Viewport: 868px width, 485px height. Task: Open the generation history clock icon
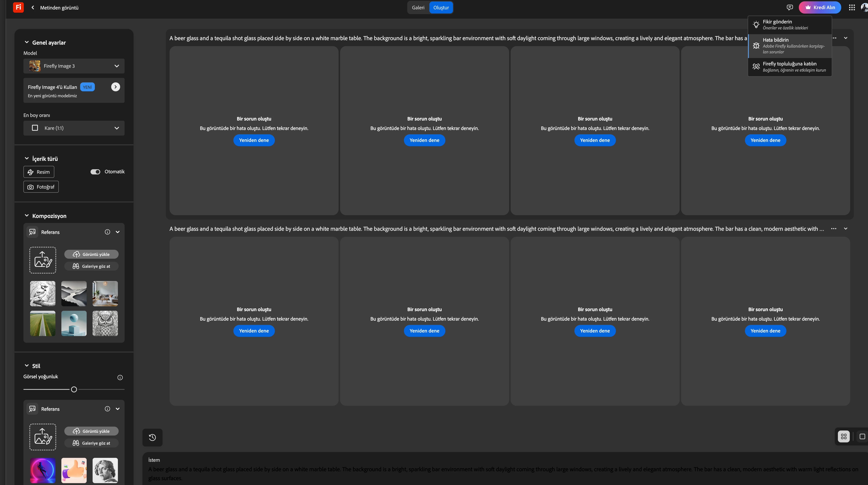pyautogui.click(x=152, y=437)
